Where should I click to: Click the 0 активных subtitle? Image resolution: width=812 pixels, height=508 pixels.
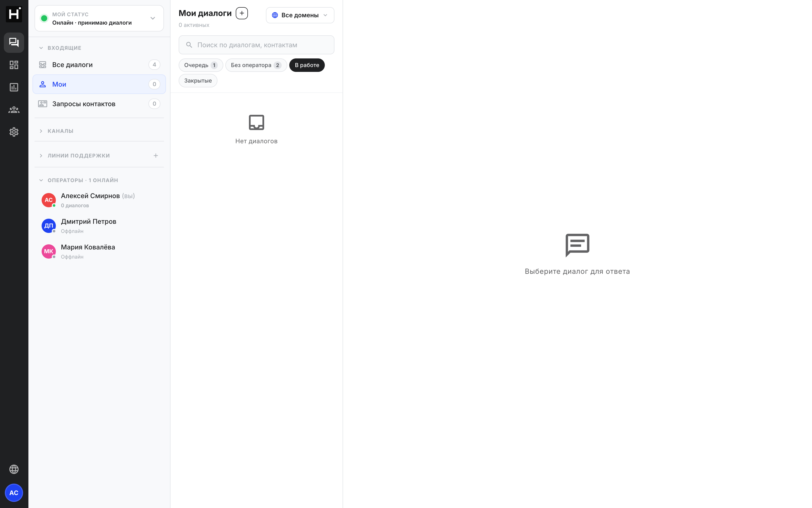point(194,25)
